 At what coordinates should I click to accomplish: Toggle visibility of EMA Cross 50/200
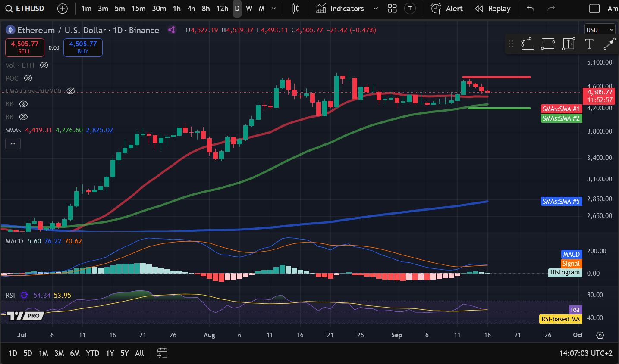(71, 91)
